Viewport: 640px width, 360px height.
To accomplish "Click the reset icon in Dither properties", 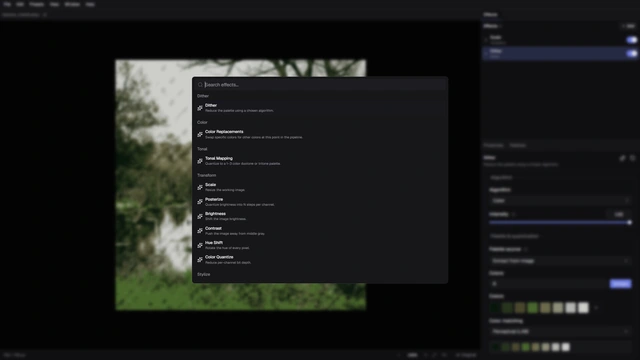I will point(632,158).
